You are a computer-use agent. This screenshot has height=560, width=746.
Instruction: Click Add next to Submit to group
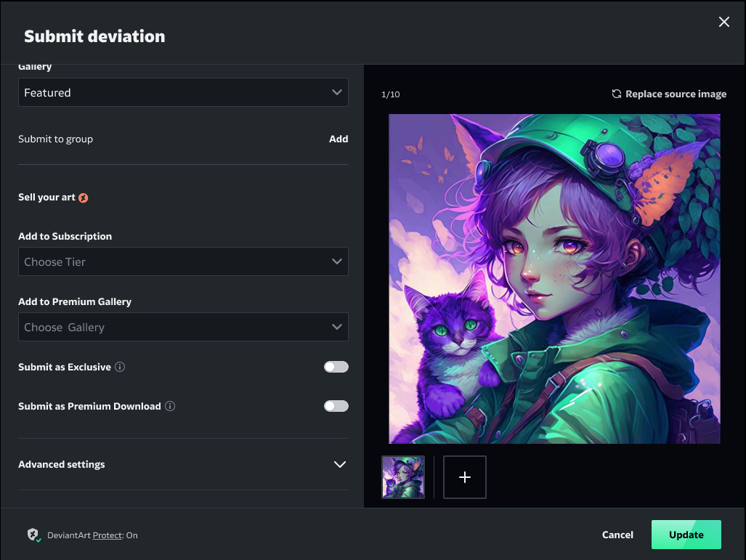[338, 139]
